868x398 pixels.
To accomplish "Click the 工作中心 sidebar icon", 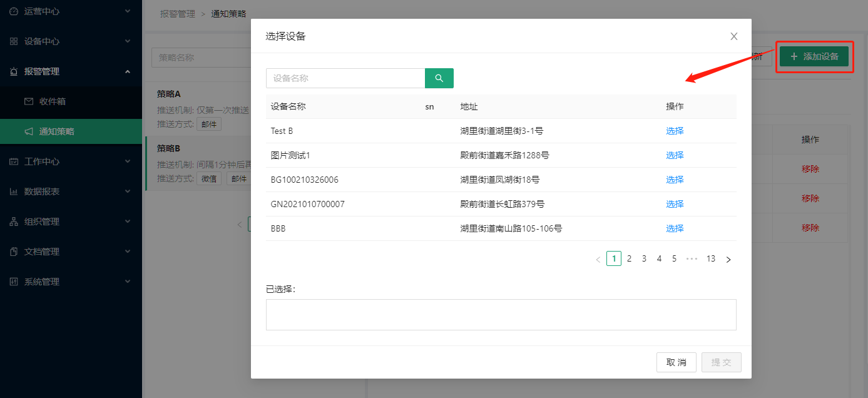I will (x=14, y=161).
